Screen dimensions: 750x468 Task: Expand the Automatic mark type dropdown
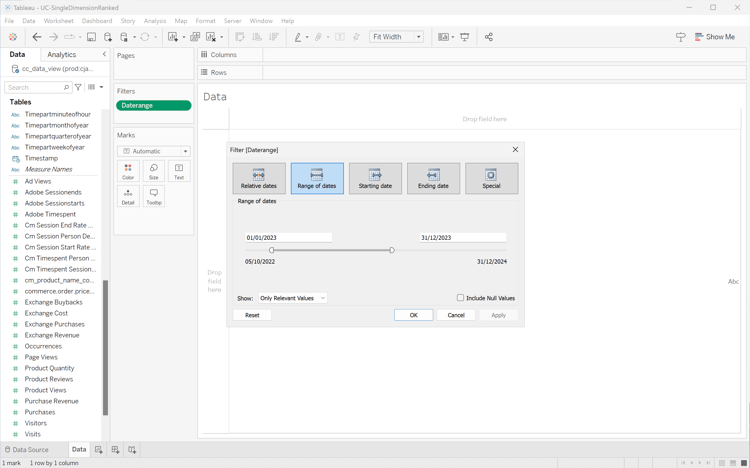point(154,151)
